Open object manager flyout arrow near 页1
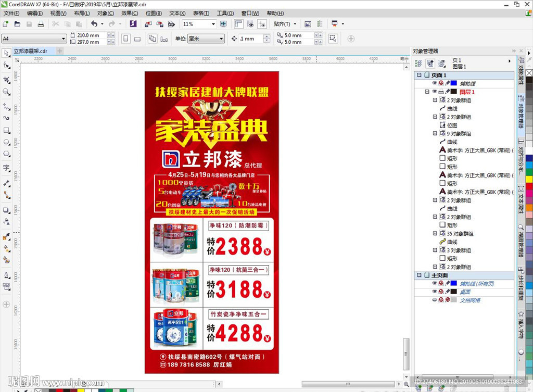Viewport: 533px width, 392px height. coord(509,61)
